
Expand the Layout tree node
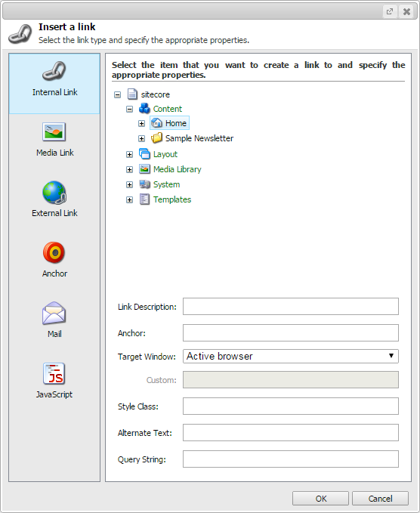129,154
